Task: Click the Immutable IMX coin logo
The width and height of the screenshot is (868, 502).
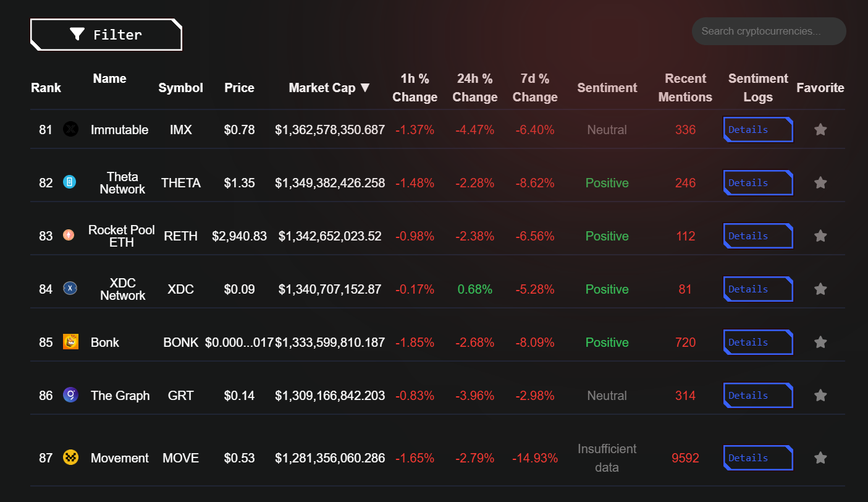Action: point(70,129)
